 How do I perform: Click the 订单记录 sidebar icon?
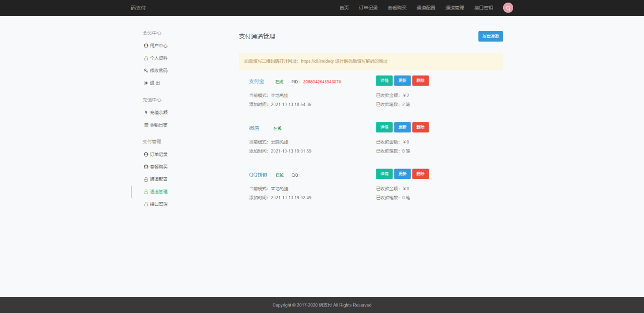point(146,154)
